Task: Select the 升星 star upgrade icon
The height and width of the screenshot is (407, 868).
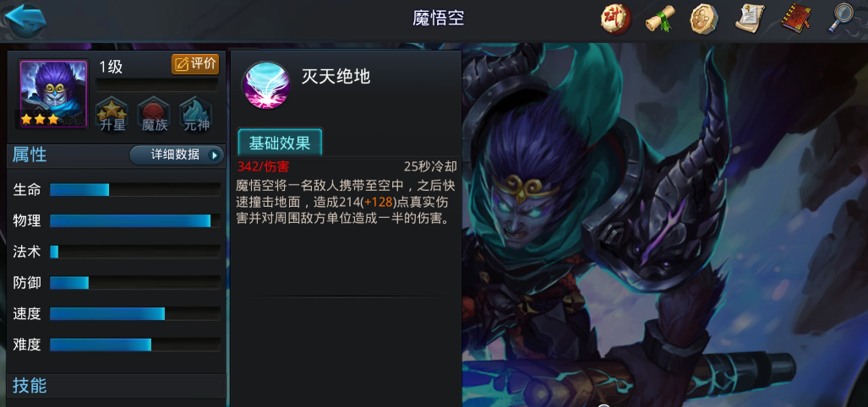Action: pyautogui.click(x=112, y=115)
